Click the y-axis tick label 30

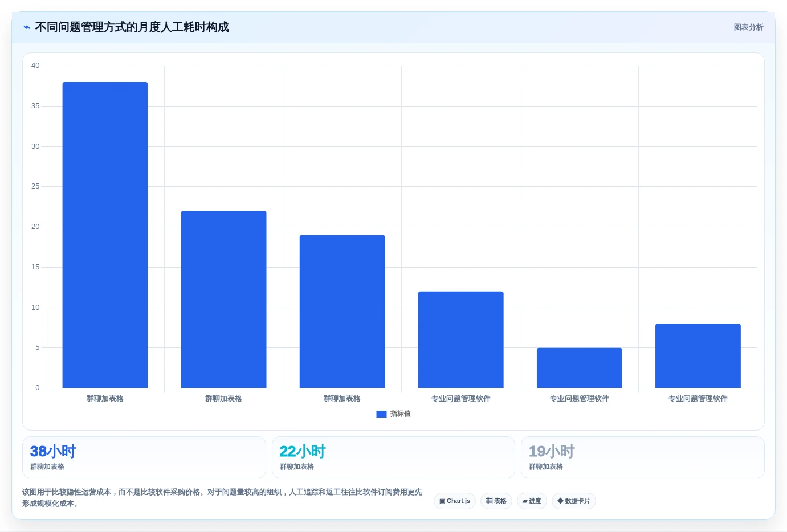coord(35,146)
